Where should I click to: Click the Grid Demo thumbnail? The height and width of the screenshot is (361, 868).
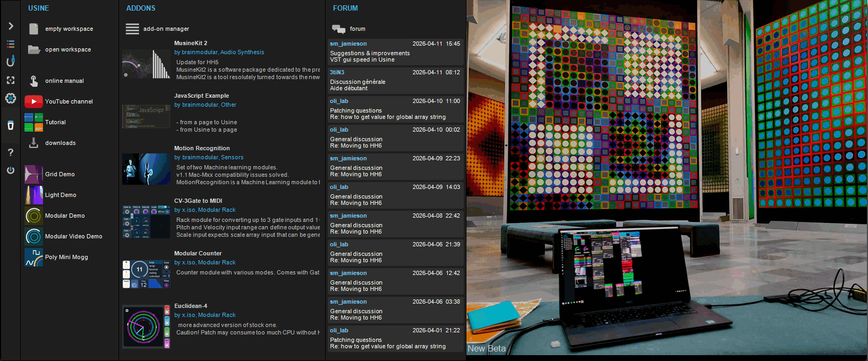[33, 174]
